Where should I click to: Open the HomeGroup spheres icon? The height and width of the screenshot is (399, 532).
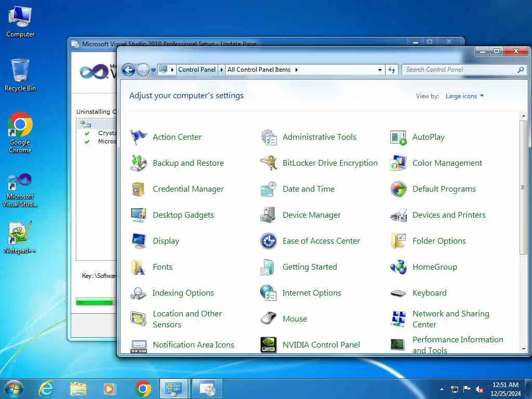click(x=398, y=267)
